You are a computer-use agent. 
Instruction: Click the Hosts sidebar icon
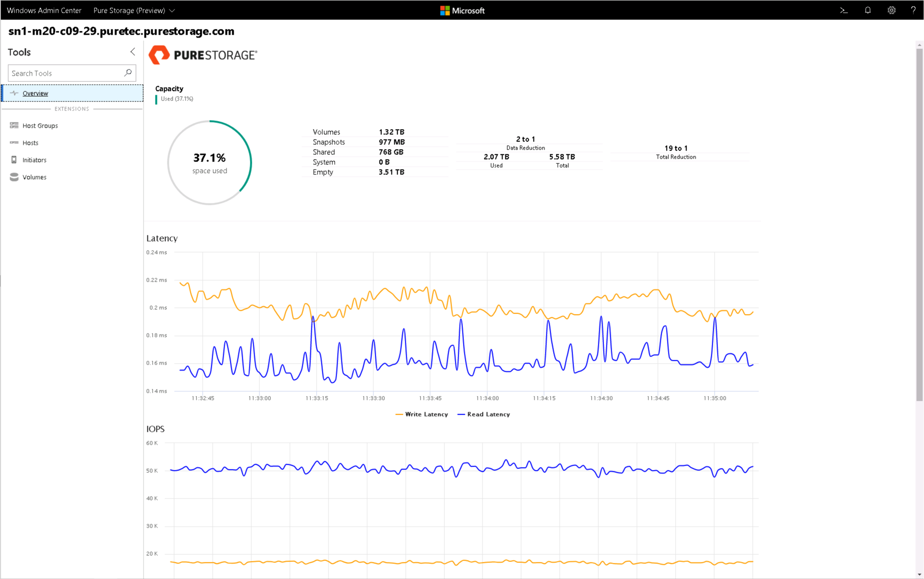(x=14, y=142)
